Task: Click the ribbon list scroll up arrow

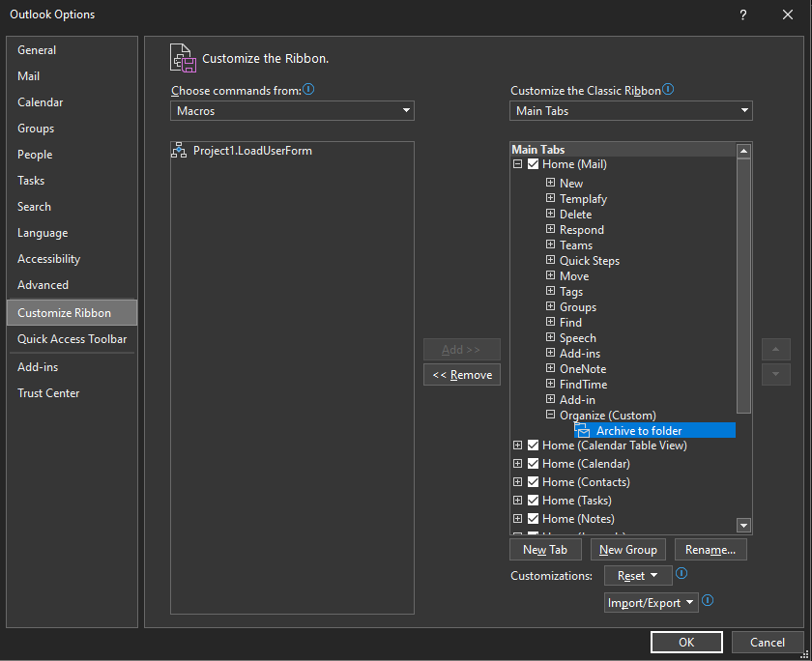Action: click(743, 151)
